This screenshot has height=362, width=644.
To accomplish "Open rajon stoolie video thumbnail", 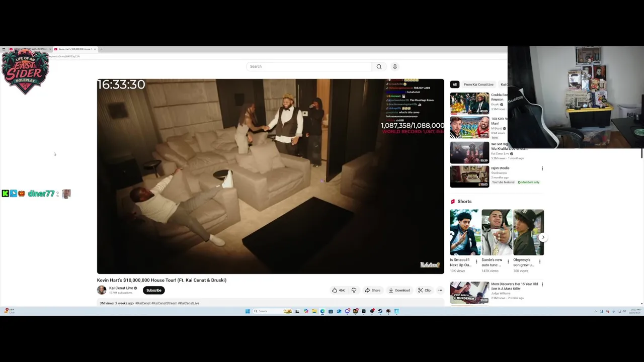I will [469, 176].
